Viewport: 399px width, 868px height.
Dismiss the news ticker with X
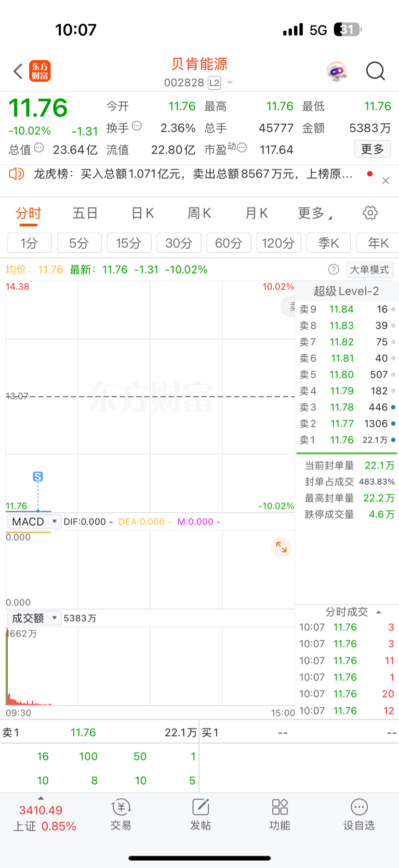pos(385,180)
